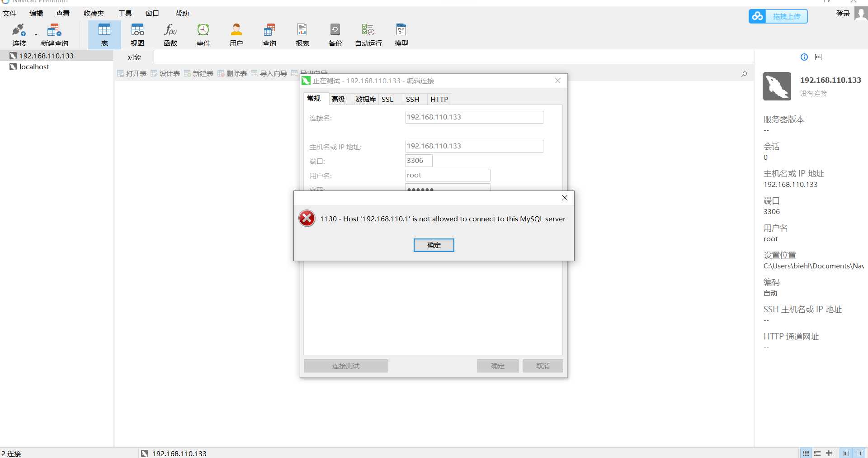The width and height of the screenshot is (868, 458).
Task: Open the 事件 (Event) toolbar icon
Action: (203, 35)
